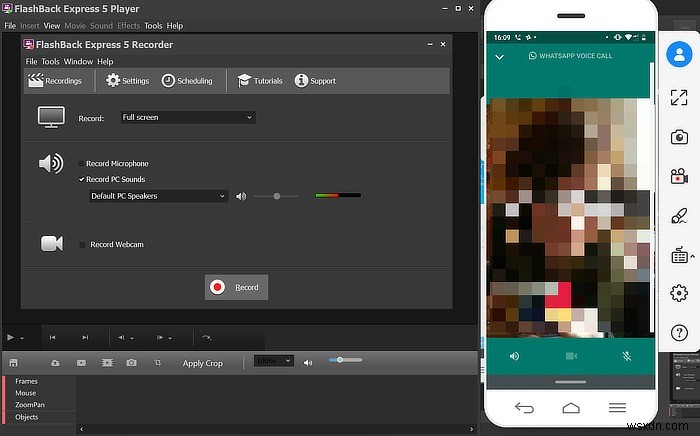Image resolution: width=700 pixels, height=436 pixels.
Task: Select the Mouse timeline track
Action: click(x=25, y=393)
